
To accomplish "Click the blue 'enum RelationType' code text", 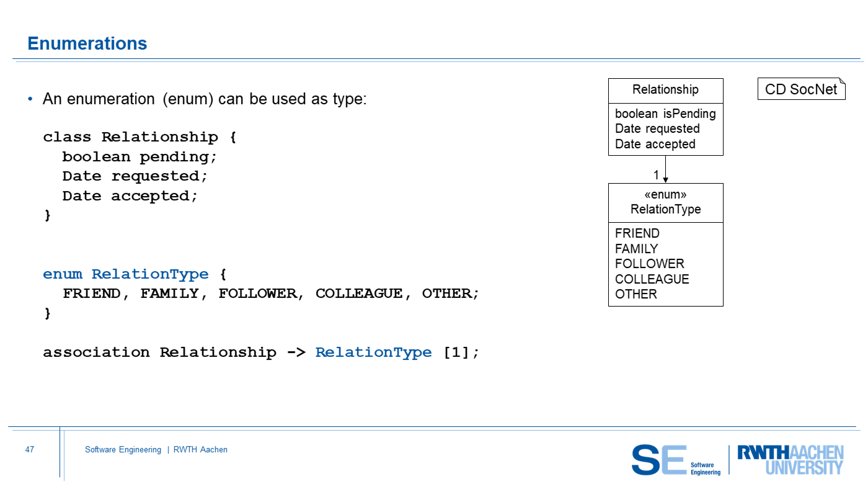I will (x=125, y=274).
